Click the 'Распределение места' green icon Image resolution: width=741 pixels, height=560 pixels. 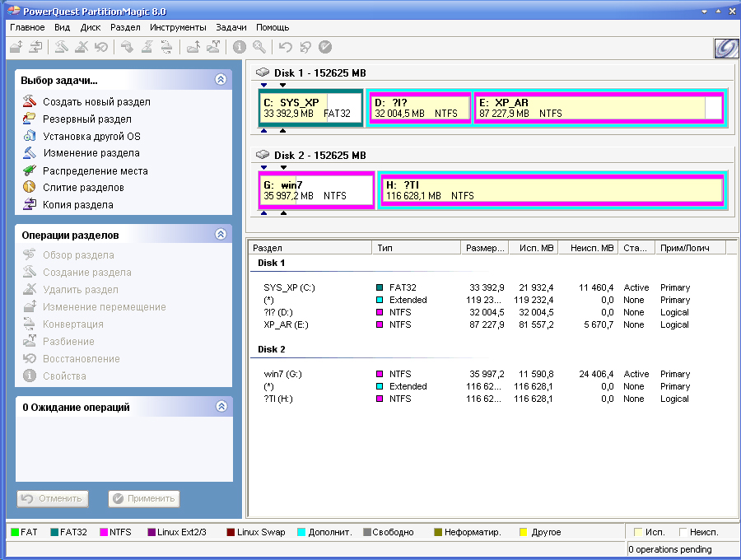pyautogui.click(x=30, y=170)
